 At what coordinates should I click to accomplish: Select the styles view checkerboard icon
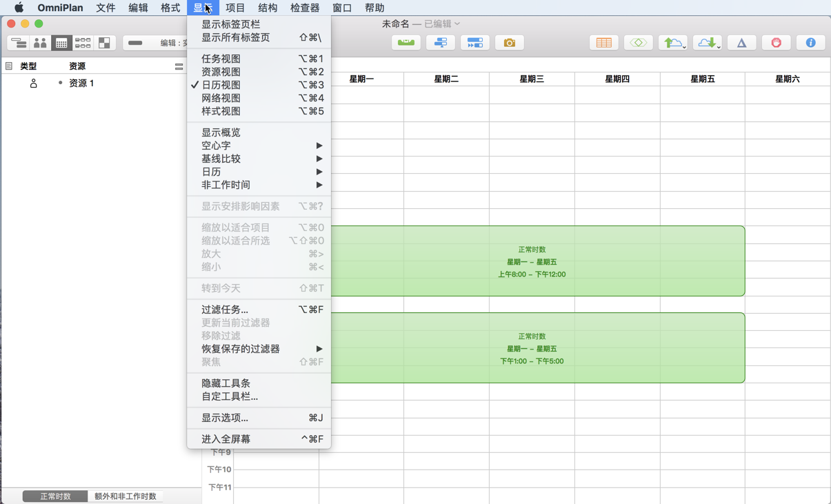103,42
